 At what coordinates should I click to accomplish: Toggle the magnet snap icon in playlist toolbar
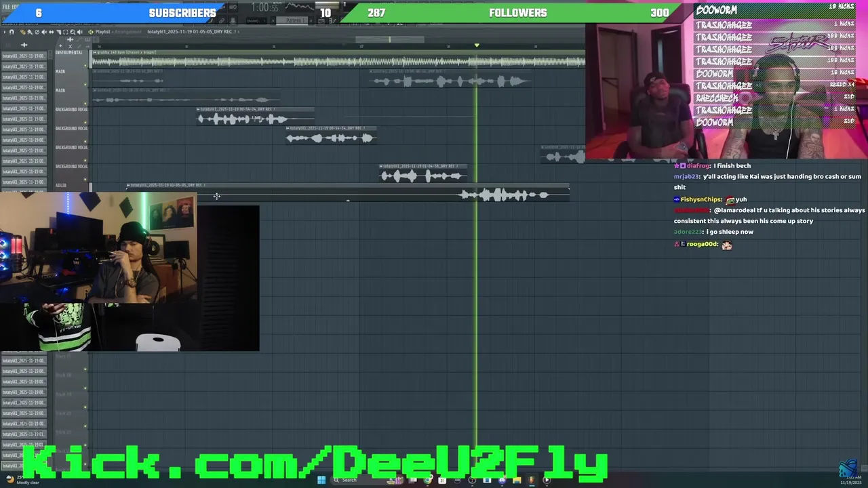click(x=12, y=32)
